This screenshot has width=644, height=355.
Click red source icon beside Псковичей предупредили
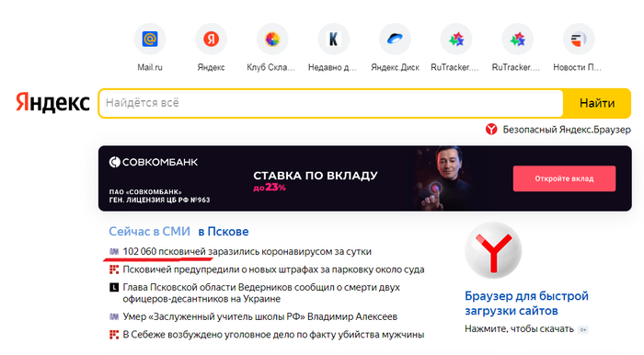pos(114,269)
